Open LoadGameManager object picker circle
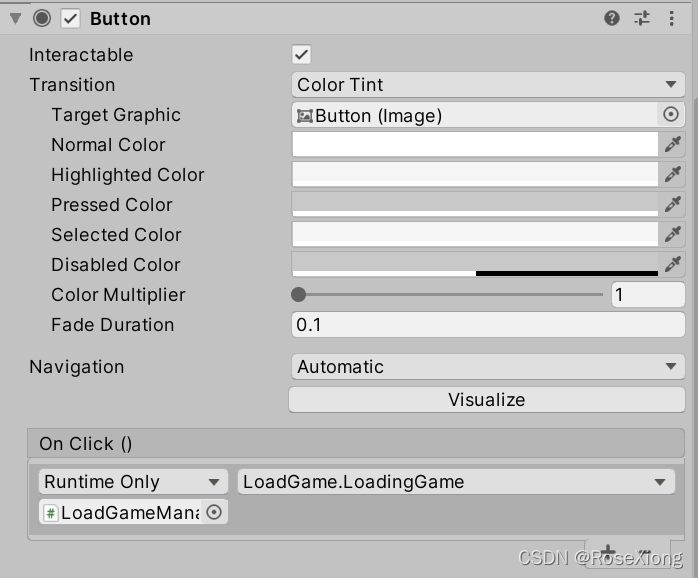 (x=214, y=512)
